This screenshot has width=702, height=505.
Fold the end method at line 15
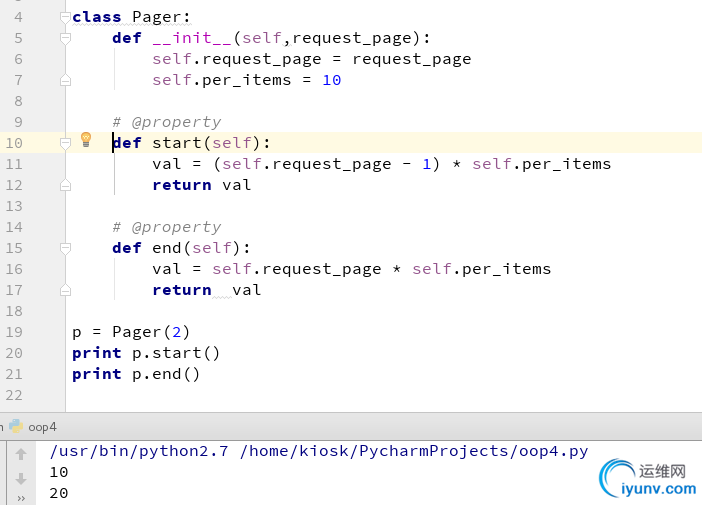(x=65, y=248)
